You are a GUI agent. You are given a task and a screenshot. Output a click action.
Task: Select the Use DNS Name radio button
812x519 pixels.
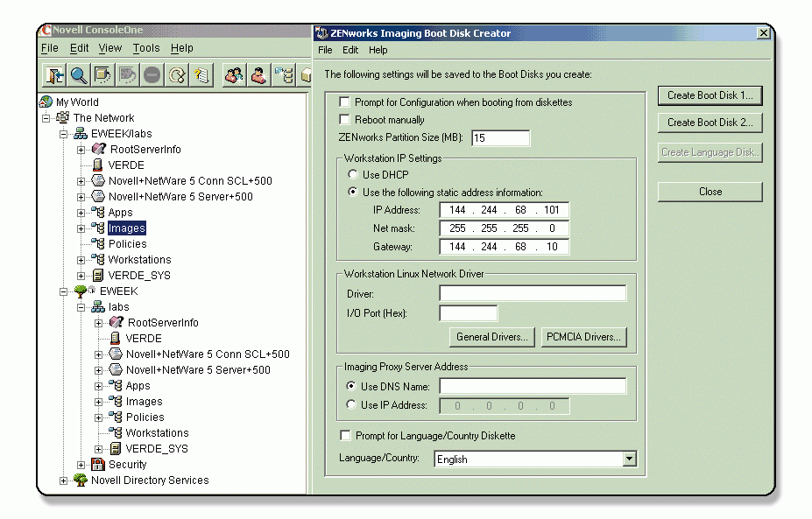351,386
